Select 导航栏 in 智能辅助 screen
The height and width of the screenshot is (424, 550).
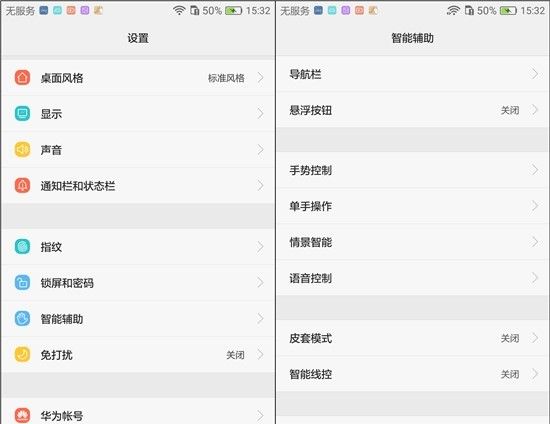coord(412,74)
